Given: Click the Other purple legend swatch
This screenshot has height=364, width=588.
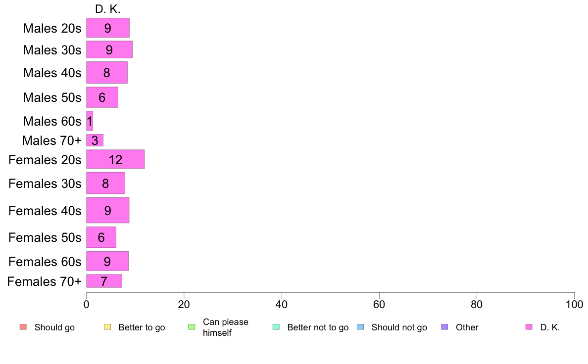Looking at the screenshot, I should [444, 327].
